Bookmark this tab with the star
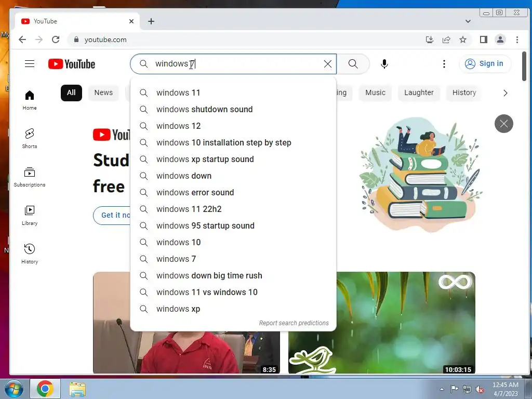Viewport: 532px width, 399px height. 463,39
